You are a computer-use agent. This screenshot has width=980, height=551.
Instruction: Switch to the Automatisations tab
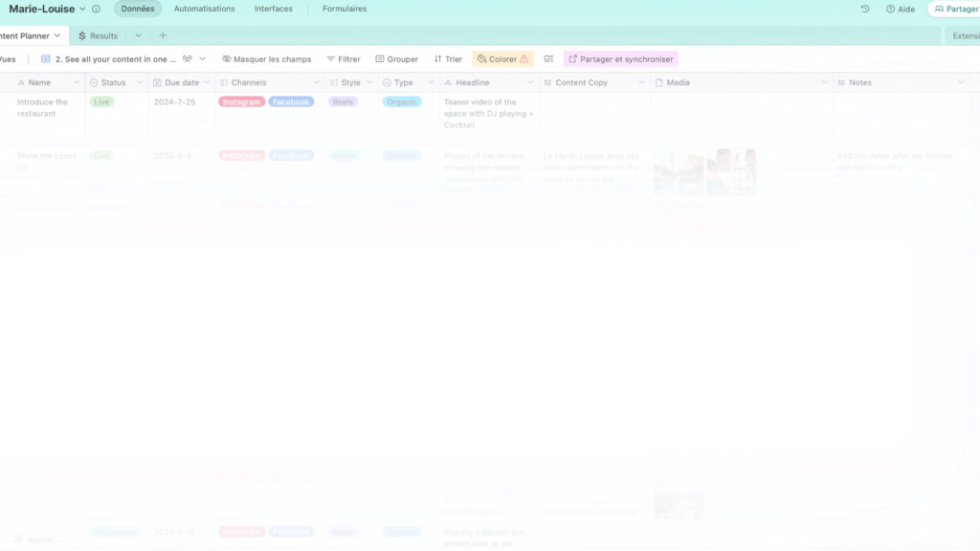tap(204, 9)
